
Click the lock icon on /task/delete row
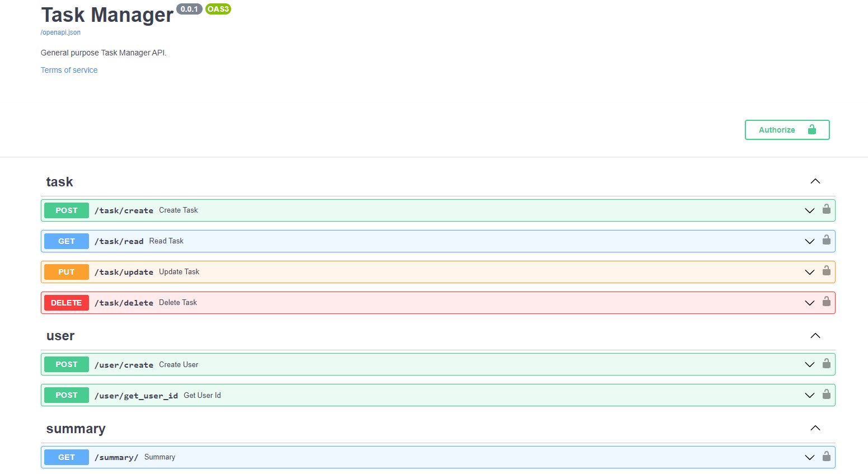(826, 302)
